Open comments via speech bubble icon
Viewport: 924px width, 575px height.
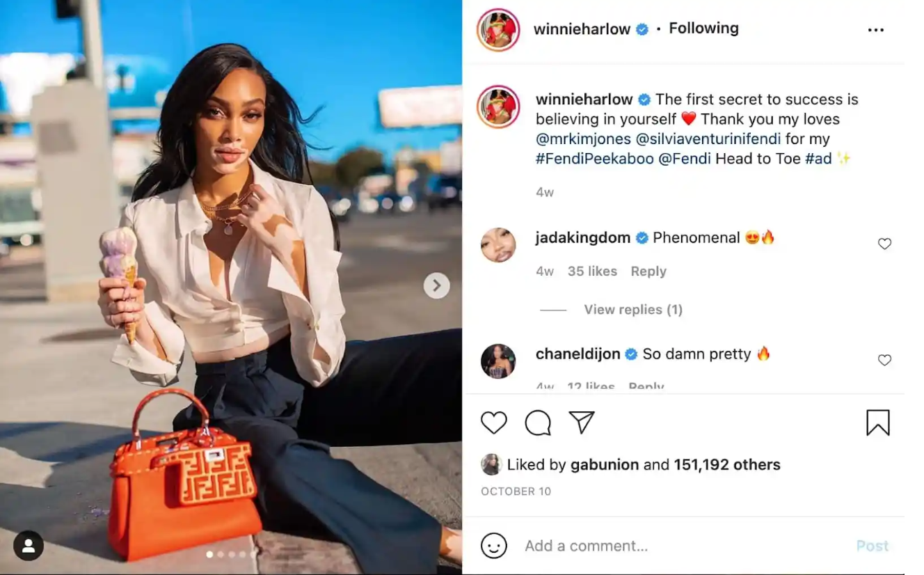538,423
